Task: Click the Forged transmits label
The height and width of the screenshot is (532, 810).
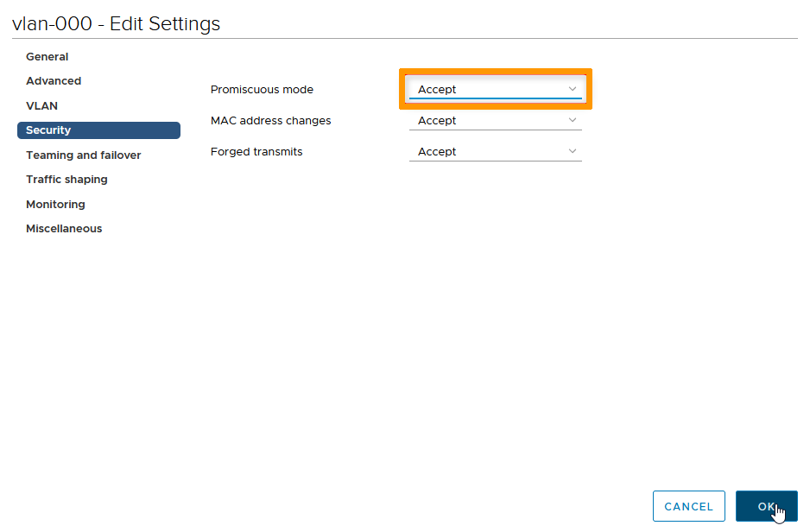Action: (x=256, y=152)
